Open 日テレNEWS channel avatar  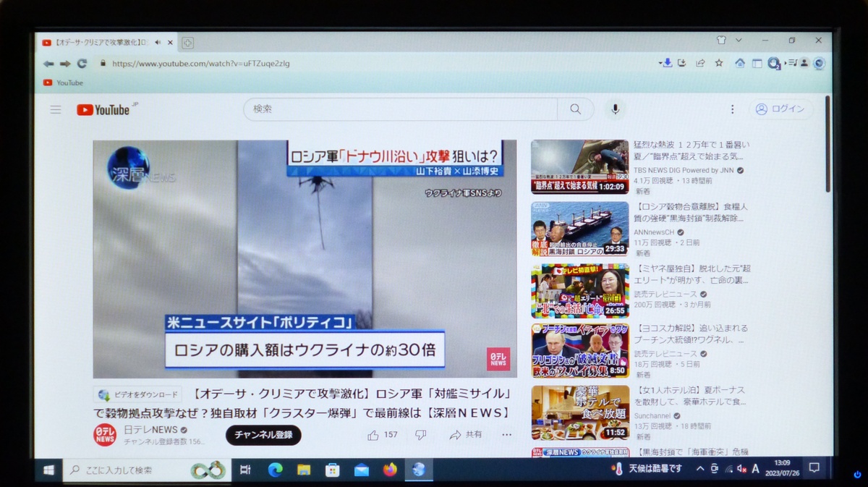(x=105, y=435)
